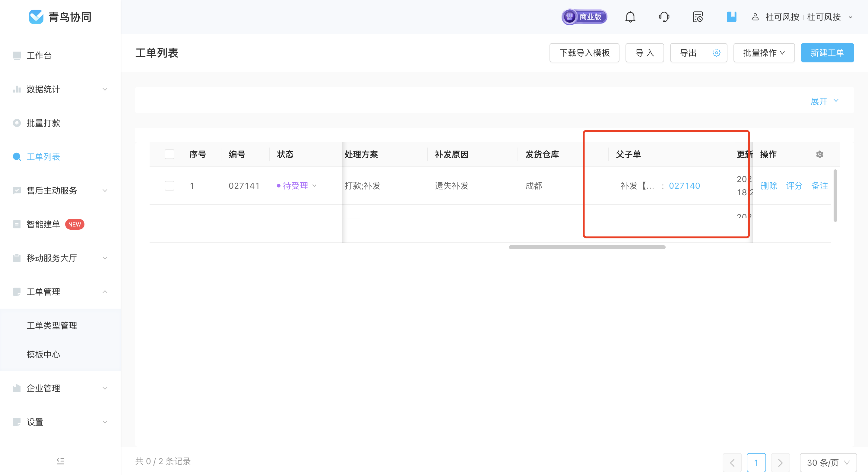
Task: Open 工单列表 in sidebar
Action: [x=43, y=156]
